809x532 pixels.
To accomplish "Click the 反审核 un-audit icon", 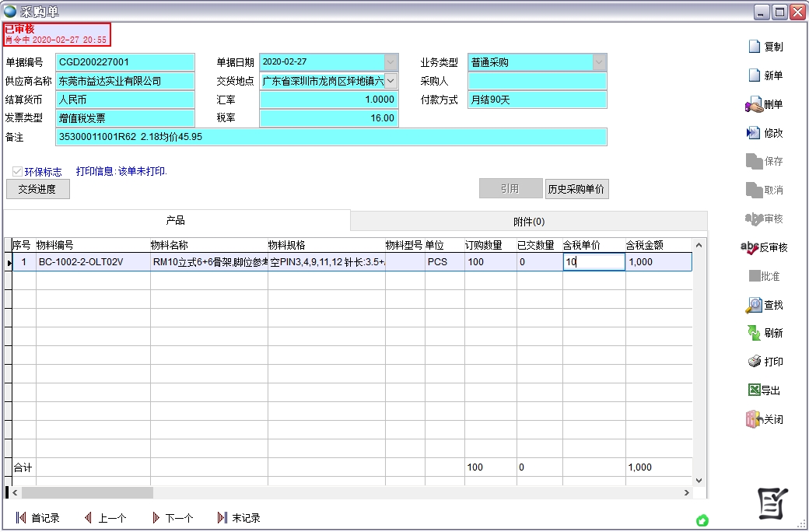I will pyautogui.click(x=766, y=247).
